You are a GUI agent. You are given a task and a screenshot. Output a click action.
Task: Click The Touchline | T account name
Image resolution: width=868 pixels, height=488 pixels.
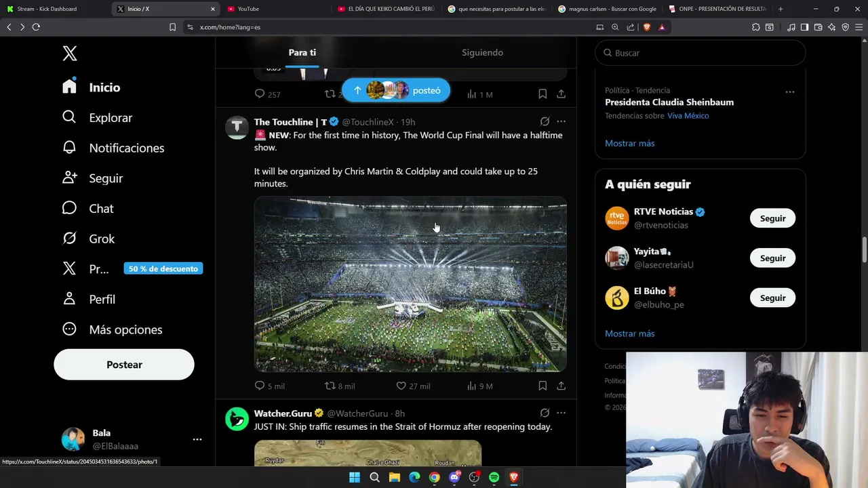coord(291,122)
